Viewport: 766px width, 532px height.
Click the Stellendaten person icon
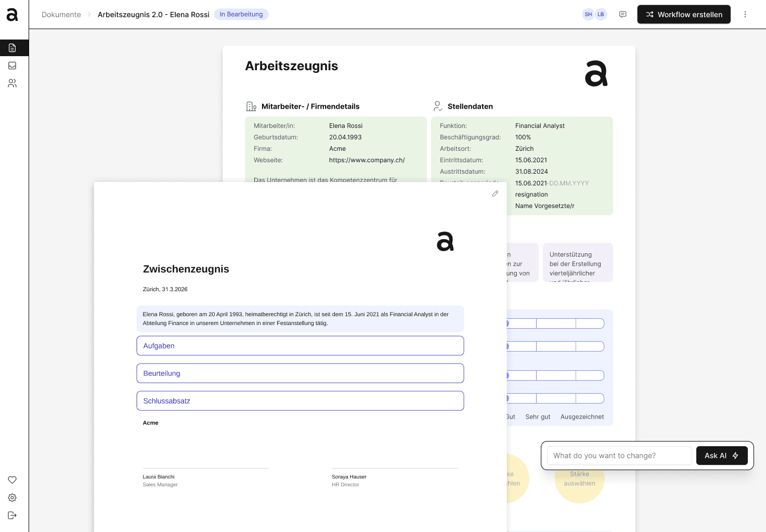point(438,107)
